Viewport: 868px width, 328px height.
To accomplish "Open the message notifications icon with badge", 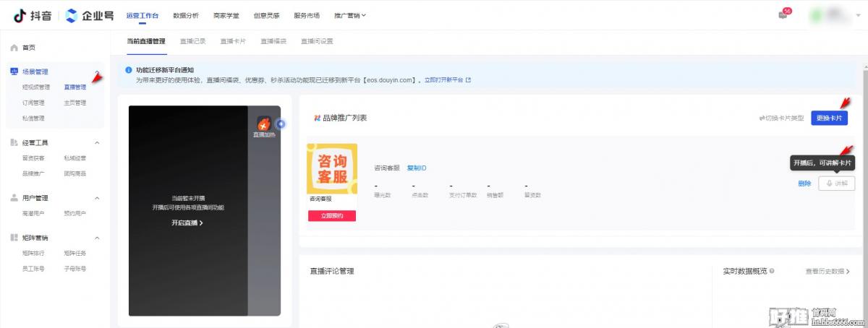I will point(783,14).
